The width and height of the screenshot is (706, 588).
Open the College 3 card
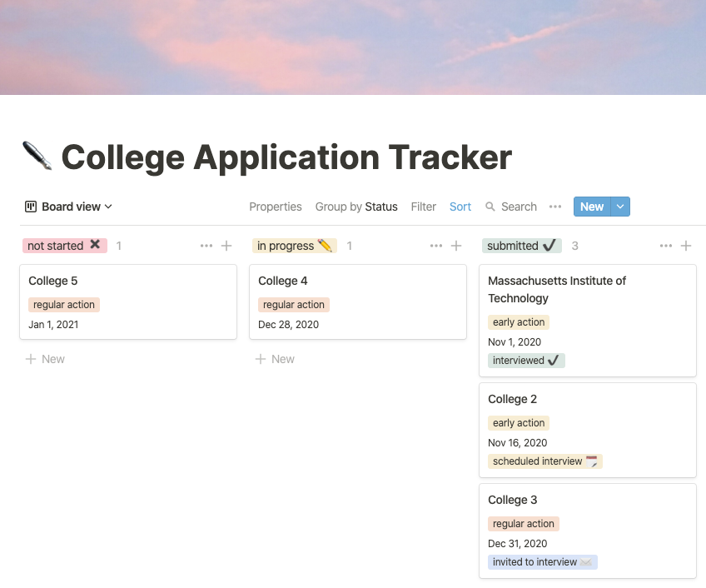point(588,531)
